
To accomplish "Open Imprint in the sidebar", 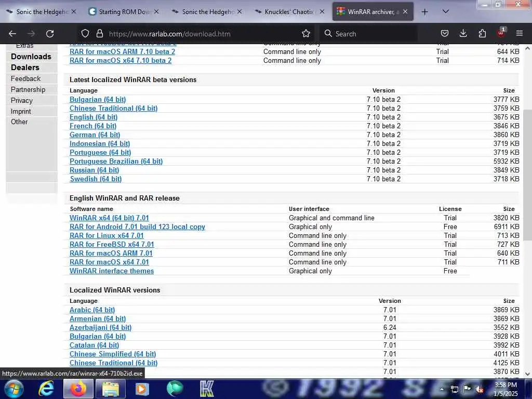I will point(21,111).
